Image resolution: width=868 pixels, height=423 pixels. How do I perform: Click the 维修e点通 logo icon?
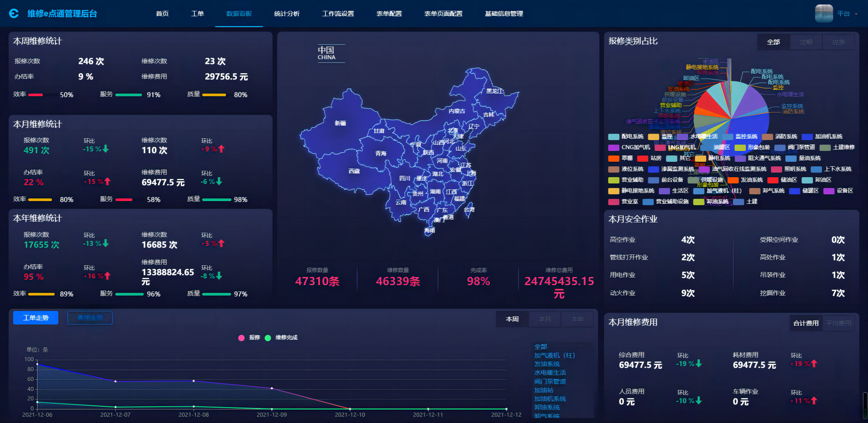14,14
